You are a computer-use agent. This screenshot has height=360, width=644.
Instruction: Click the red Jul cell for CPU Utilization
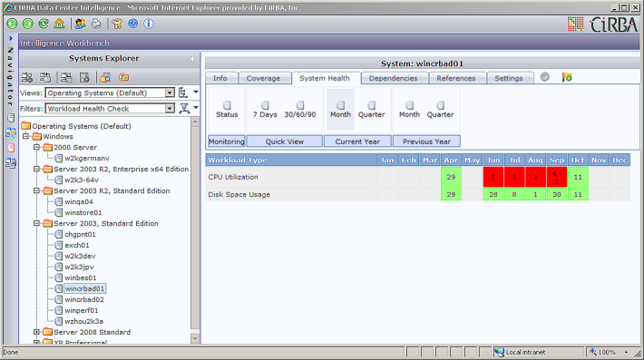[514, 177]
